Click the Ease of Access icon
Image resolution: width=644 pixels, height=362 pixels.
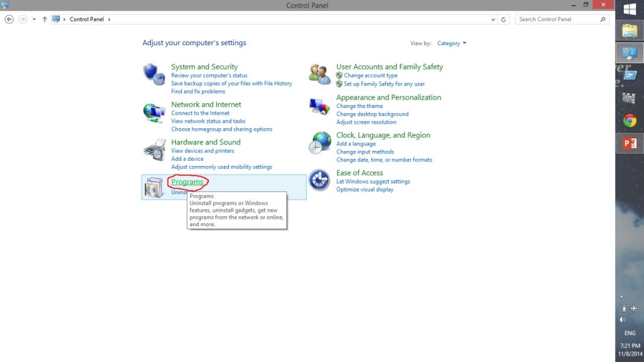click(x=319, y=180)
